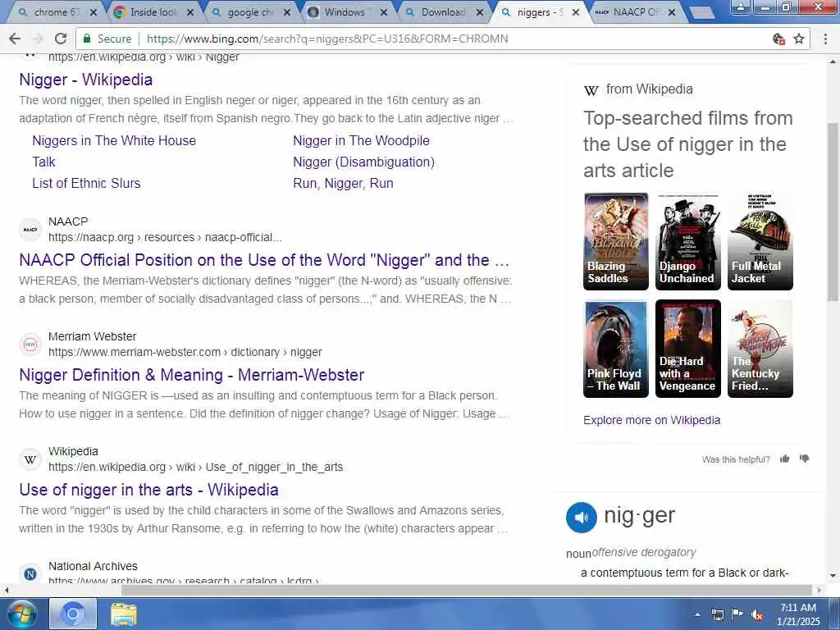Open The Kentucky Fried film card
The width and height of the screenshot is (840, 630).
point(760,349)
